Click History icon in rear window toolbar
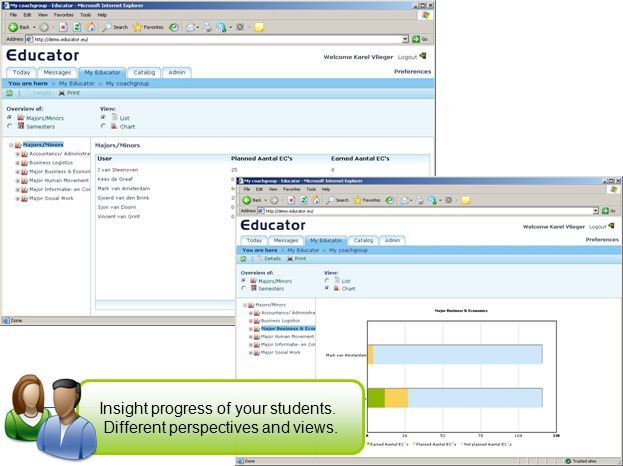 174,27
